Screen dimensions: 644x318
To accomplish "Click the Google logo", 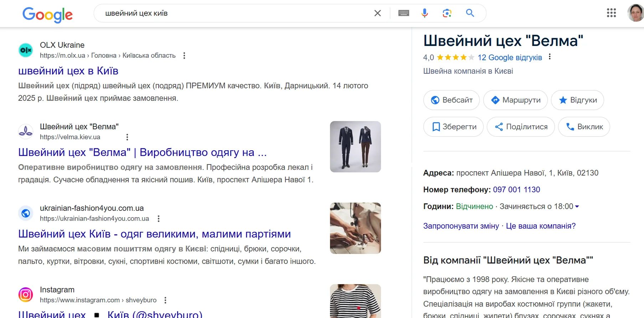I will tap(47, 15).
